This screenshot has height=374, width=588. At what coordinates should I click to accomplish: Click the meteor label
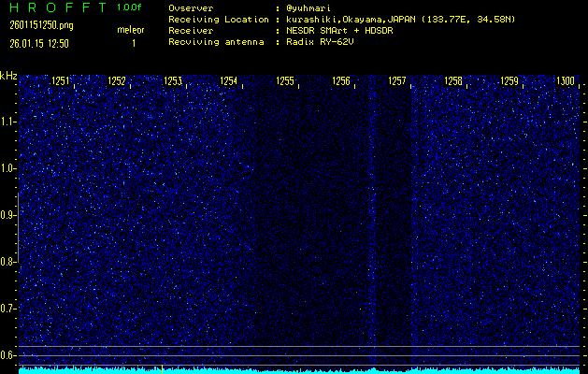coord(131,30)
